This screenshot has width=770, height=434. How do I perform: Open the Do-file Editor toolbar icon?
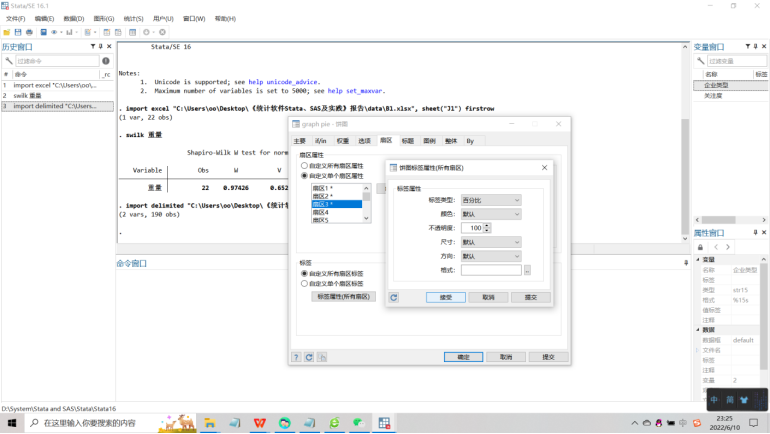coord(87,32)
